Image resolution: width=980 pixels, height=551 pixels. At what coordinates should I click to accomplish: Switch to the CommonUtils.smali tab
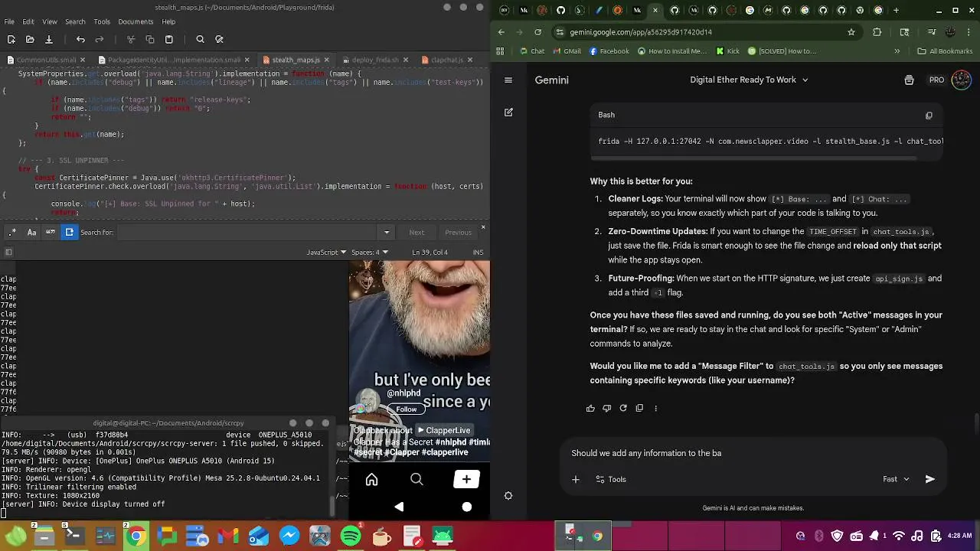coord(46,60)
